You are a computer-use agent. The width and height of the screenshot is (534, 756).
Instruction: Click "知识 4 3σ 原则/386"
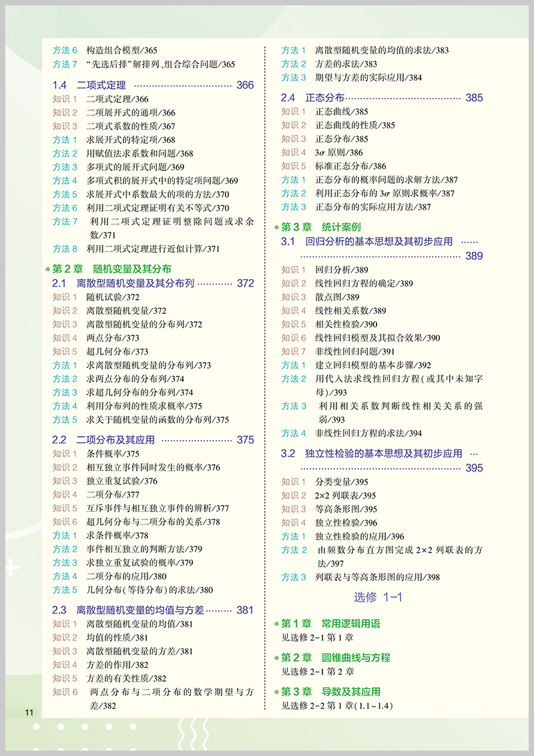click(322, 153)
